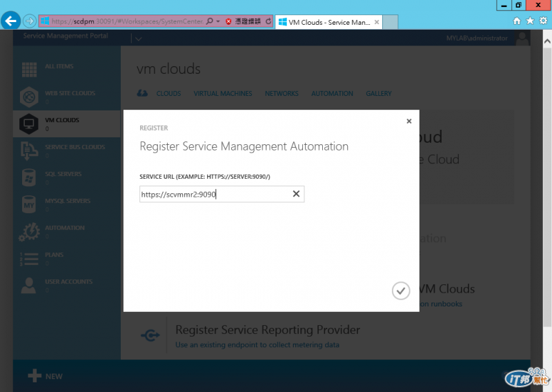Click the address bar search magnifier
Screen dimensions: 552x392
coord(210,21)
